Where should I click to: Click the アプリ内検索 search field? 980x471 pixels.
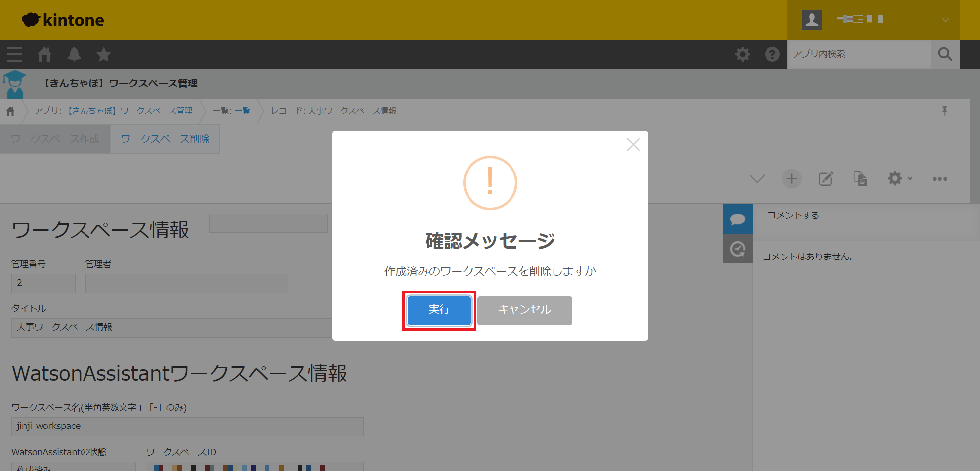(858, 54)
